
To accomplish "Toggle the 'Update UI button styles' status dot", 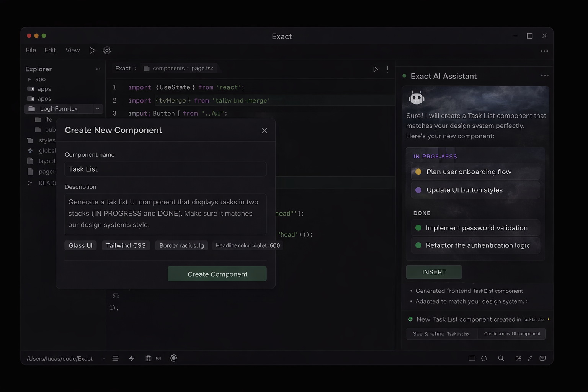I will [x=418, y=190].
